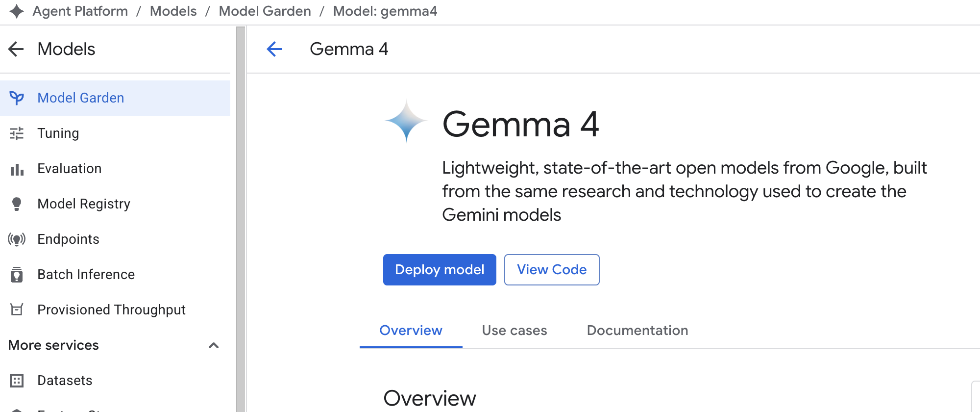Click the Model Garden sprout icon
The width and height of the screenshot is (980, 412).
click(17, 98)
